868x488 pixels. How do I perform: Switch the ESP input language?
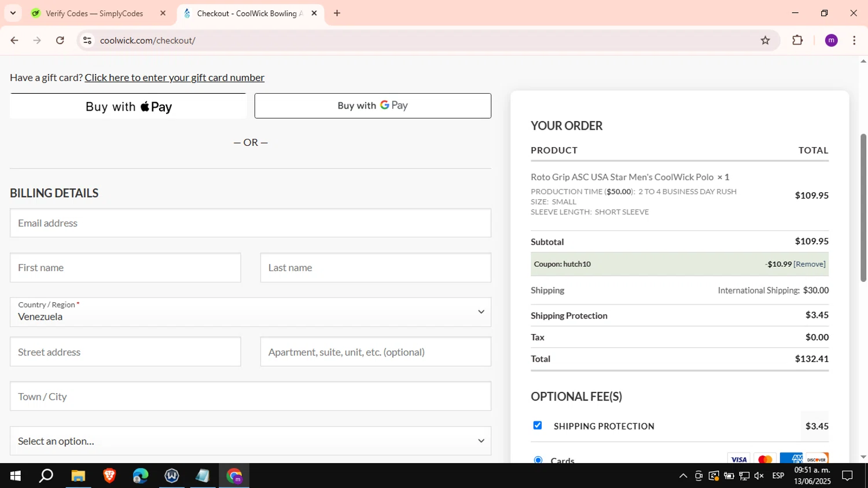(x=778, y=476)
